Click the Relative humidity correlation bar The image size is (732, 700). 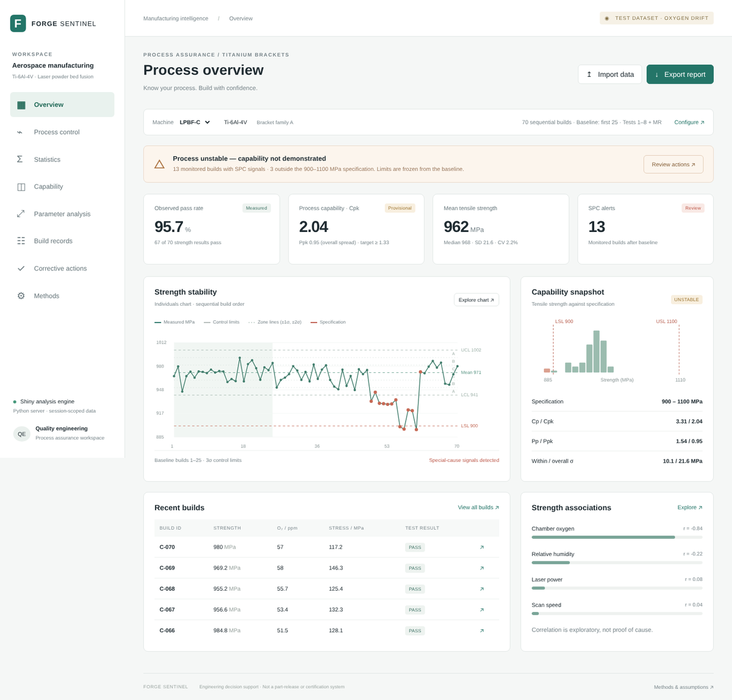(x=617, y=563)
